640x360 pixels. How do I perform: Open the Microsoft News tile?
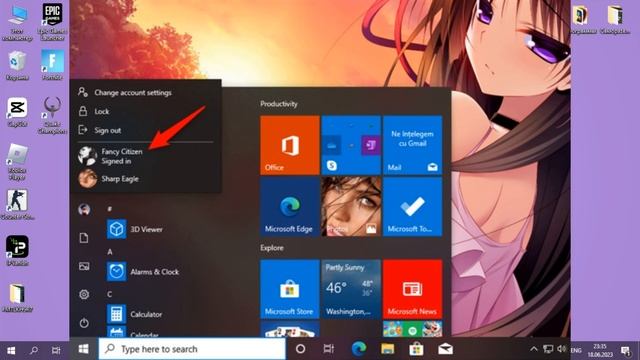412,289
